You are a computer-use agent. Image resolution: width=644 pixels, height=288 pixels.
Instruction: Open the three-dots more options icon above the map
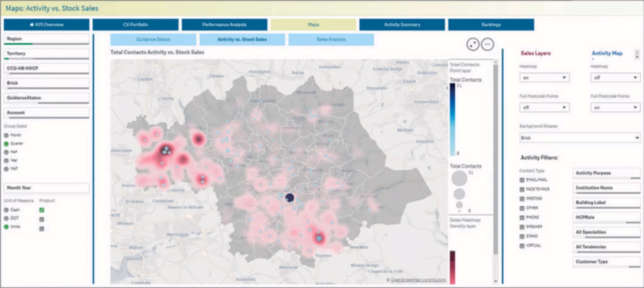tap(488, 44)
